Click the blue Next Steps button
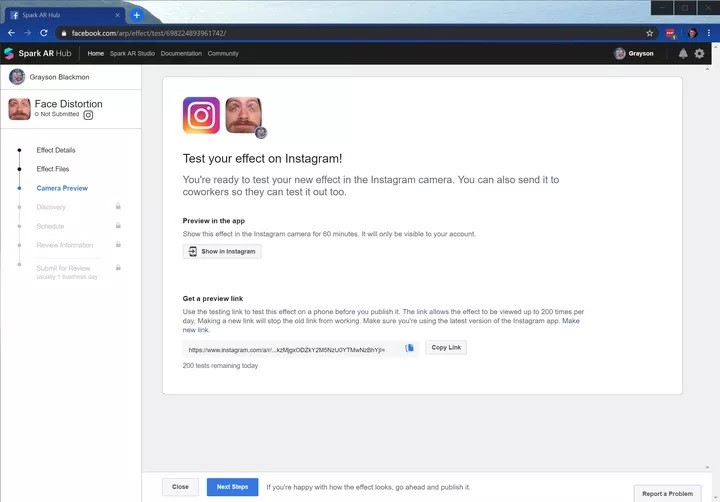 pyautogui.click(x=232, y=487)
